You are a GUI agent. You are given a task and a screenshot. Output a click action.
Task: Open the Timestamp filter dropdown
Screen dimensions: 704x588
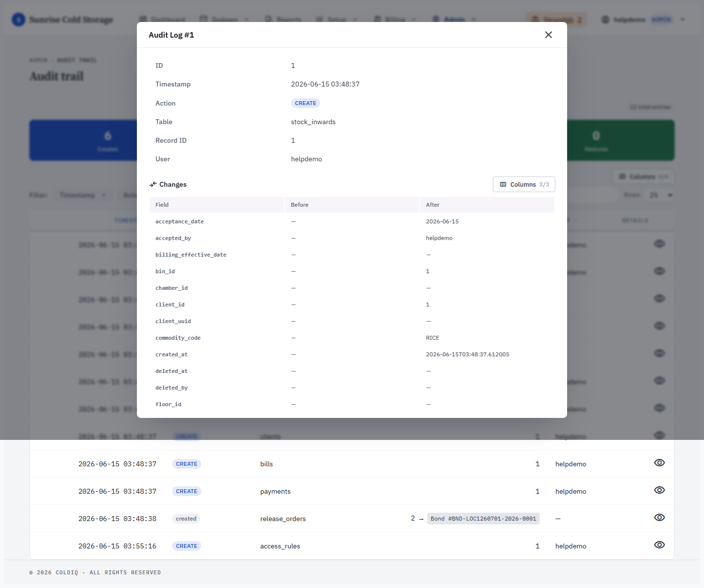point(83,195)
